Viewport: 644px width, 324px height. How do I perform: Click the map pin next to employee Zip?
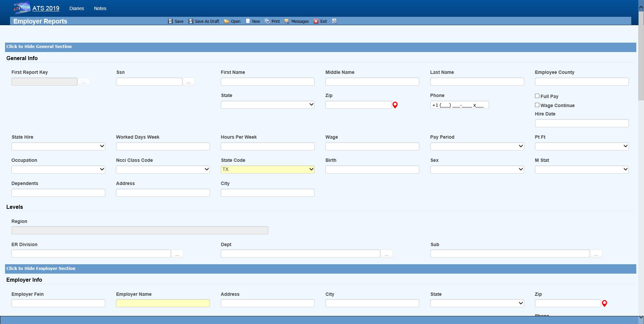point(395,105)
